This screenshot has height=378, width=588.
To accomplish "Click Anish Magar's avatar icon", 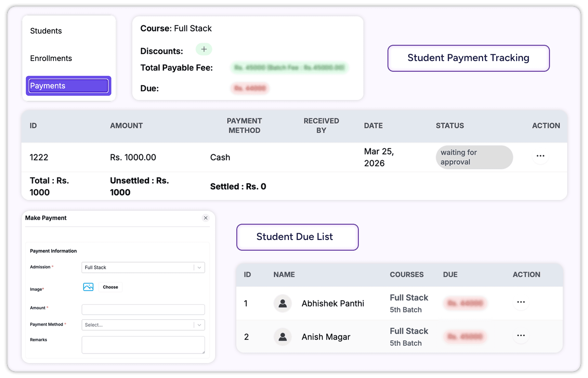I will [x=282, y=337].
